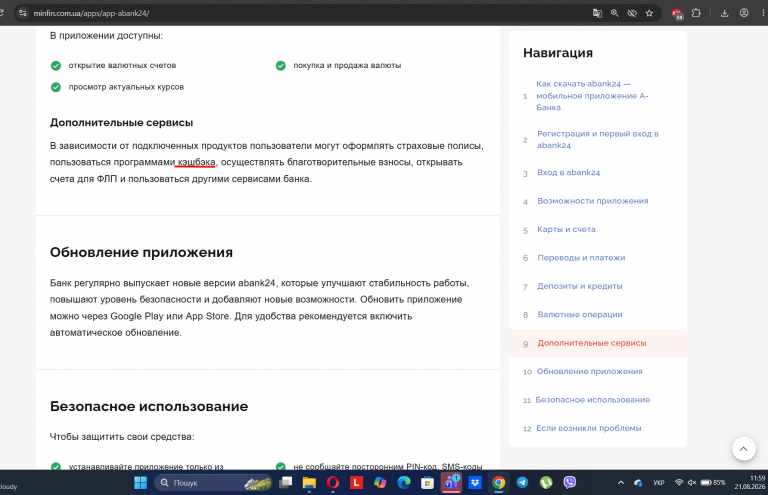Screen dimensions: 768x495
Task: Open the Chrome profile avatar icon
Action: click(x=744, y=13)
